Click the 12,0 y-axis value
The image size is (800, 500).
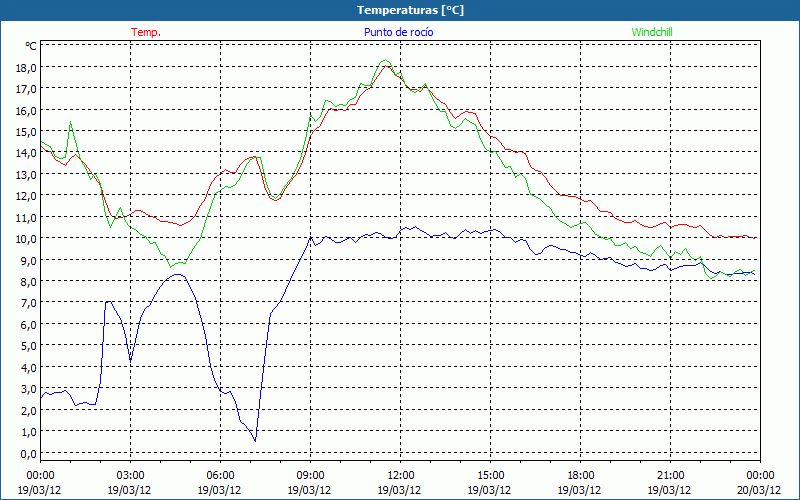[x=27, y=196]
